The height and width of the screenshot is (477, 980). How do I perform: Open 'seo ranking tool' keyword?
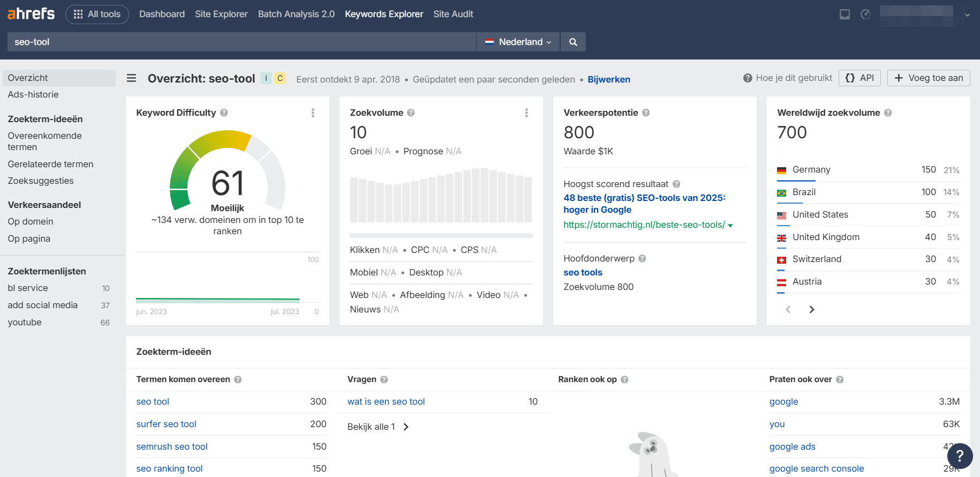click(169, 468)
